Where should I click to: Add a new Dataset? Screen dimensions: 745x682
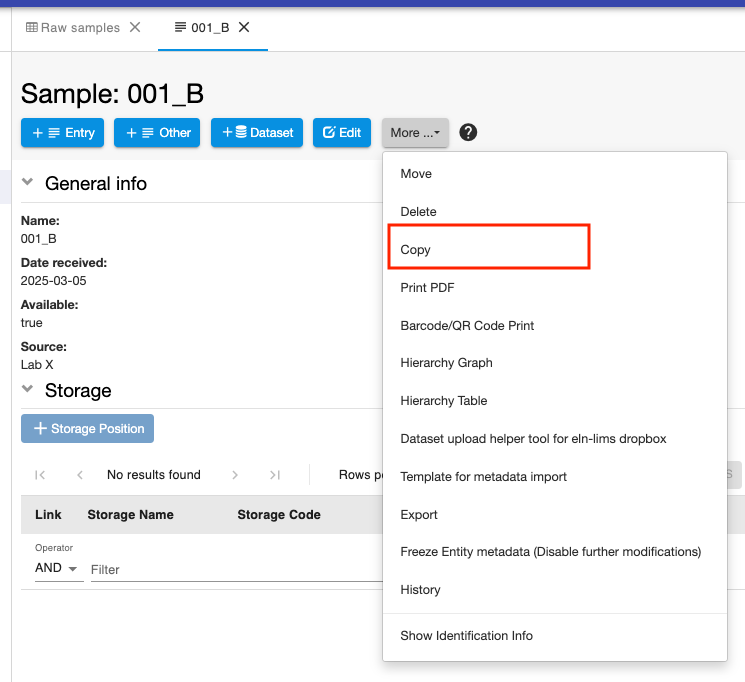(257, 133)
